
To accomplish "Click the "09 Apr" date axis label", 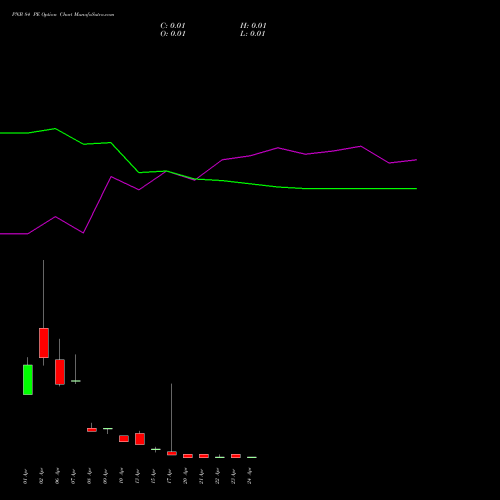I will pos(106,476).
